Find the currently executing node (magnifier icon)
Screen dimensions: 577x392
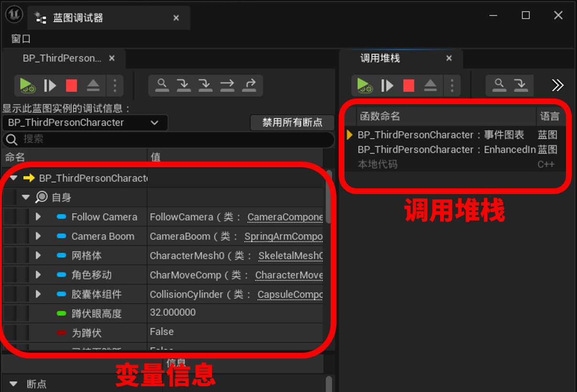(162, 85)
